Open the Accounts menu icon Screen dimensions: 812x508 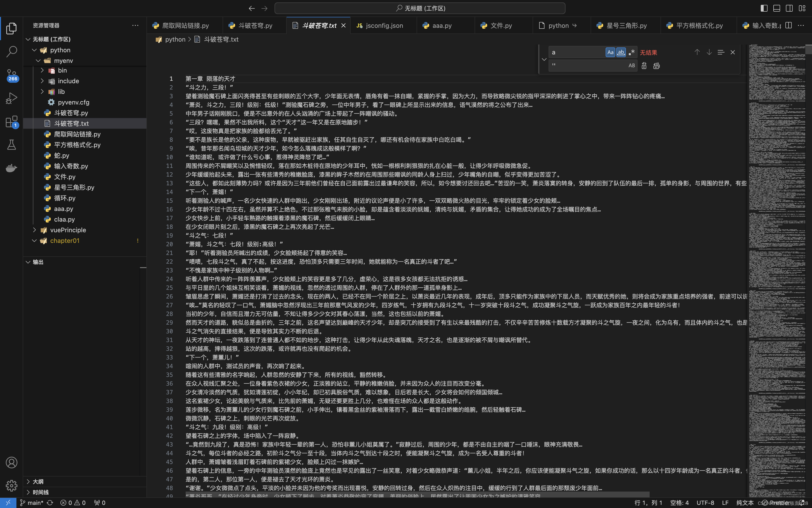[x=11, y=463]
